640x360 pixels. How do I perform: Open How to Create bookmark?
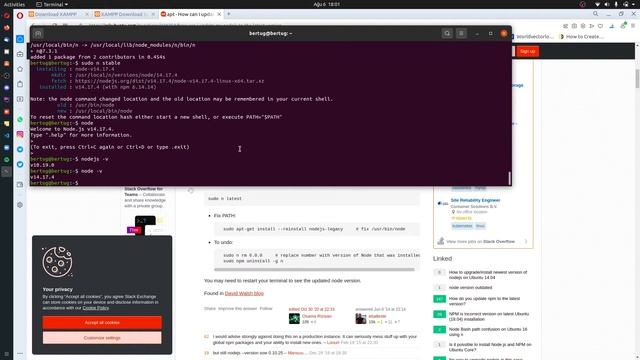[x=582, y=36]
